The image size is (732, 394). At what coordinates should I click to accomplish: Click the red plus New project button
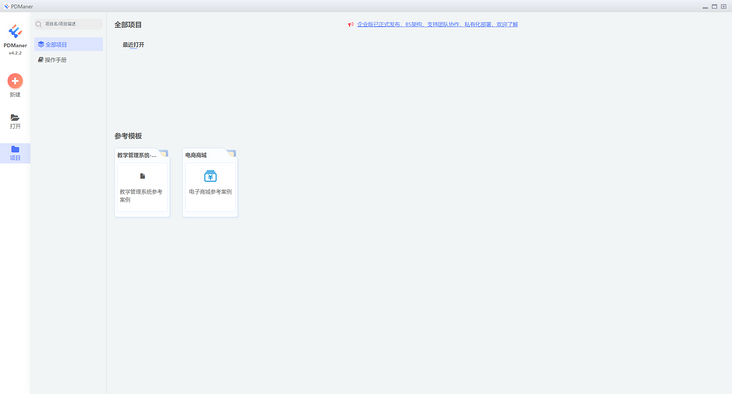pos(15,81)
